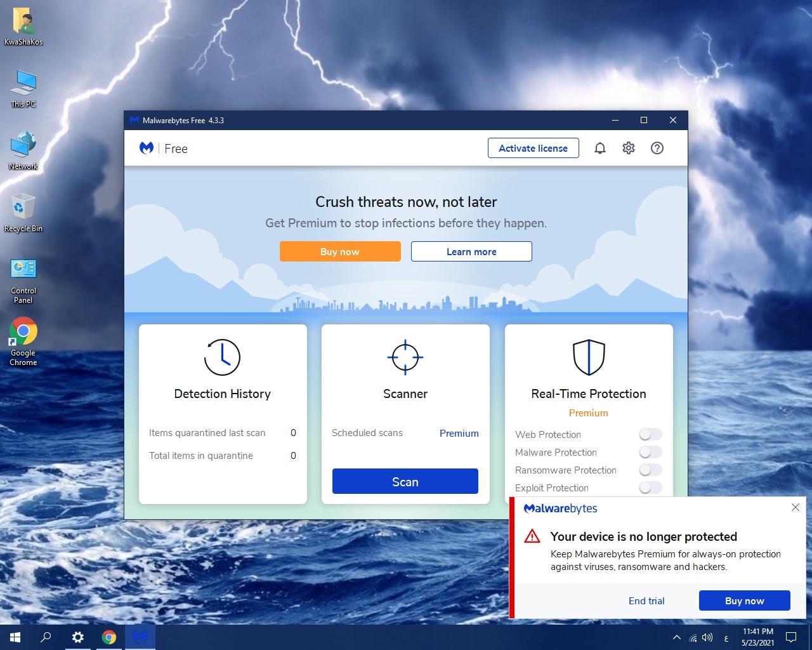Click the Detection History clock icon

(x=222, y=357)
